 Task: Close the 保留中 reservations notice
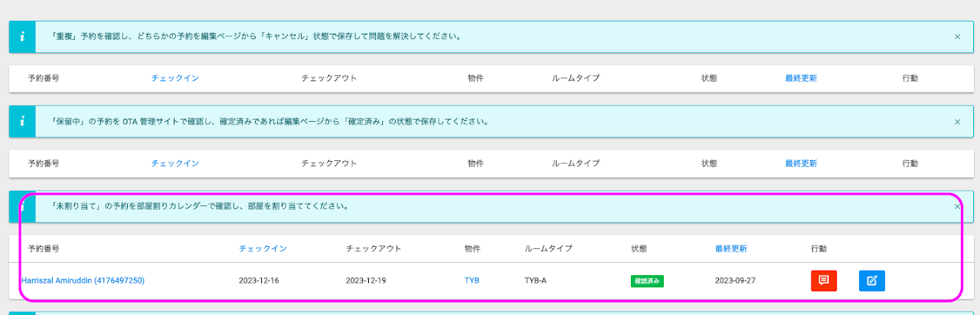[957, 121]
